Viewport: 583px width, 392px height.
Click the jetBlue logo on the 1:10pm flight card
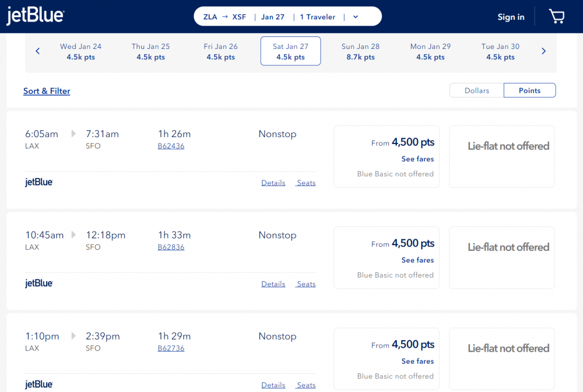click(39, 384)
